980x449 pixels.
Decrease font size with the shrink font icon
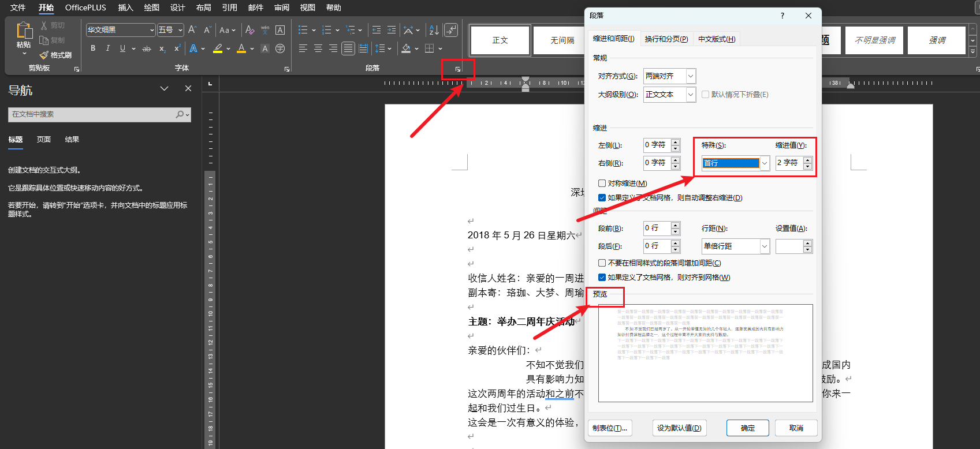click(x=207, y=29)
